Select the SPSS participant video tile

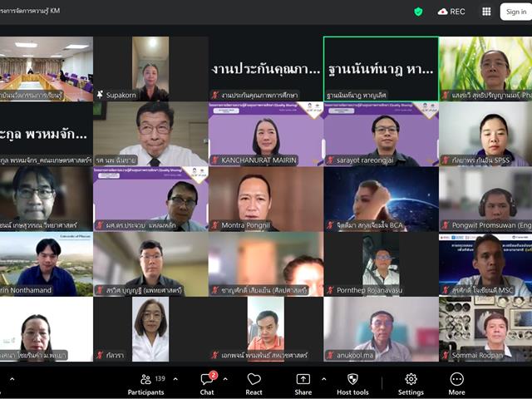coord(485,134)
